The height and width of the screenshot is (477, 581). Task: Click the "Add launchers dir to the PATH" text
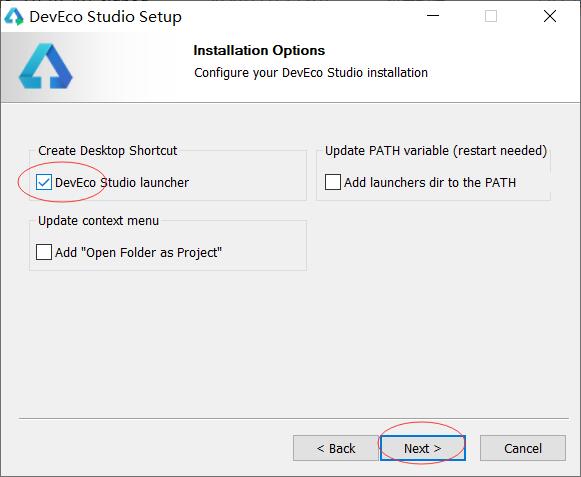430,182
